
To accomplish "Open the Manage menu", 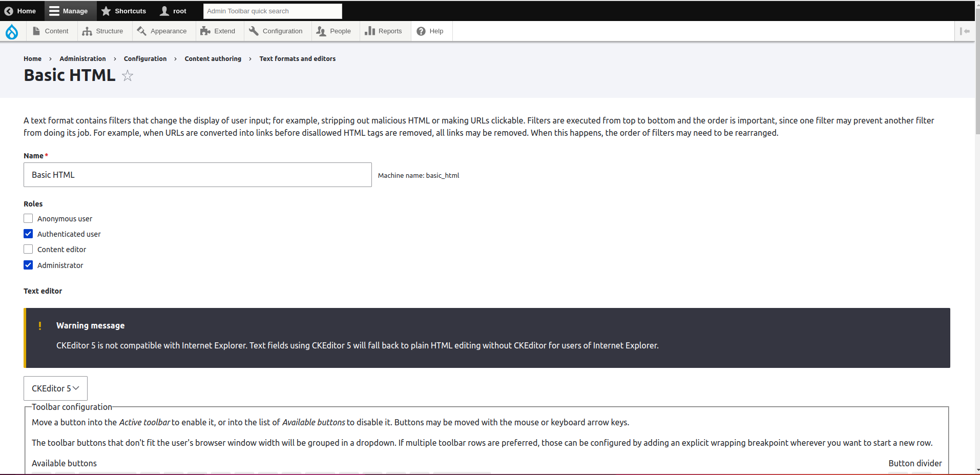I will (x=70, y=11).
